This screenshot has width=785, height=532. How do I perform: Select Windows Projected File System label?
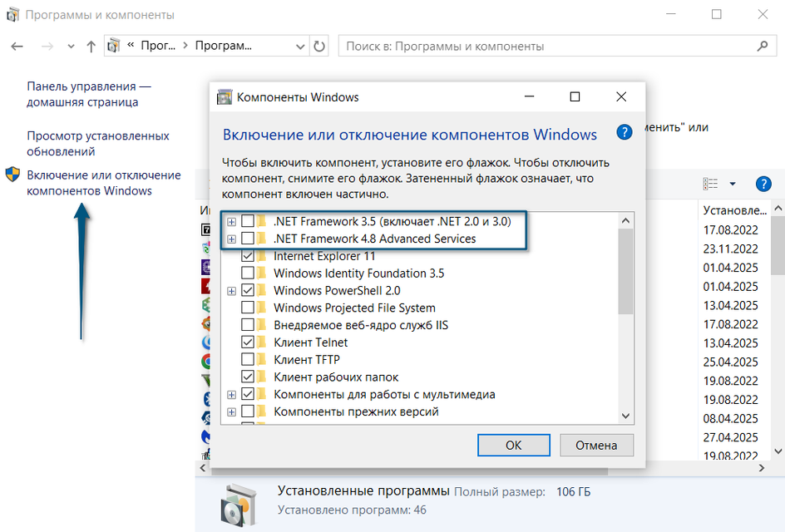tap(354, 308)
